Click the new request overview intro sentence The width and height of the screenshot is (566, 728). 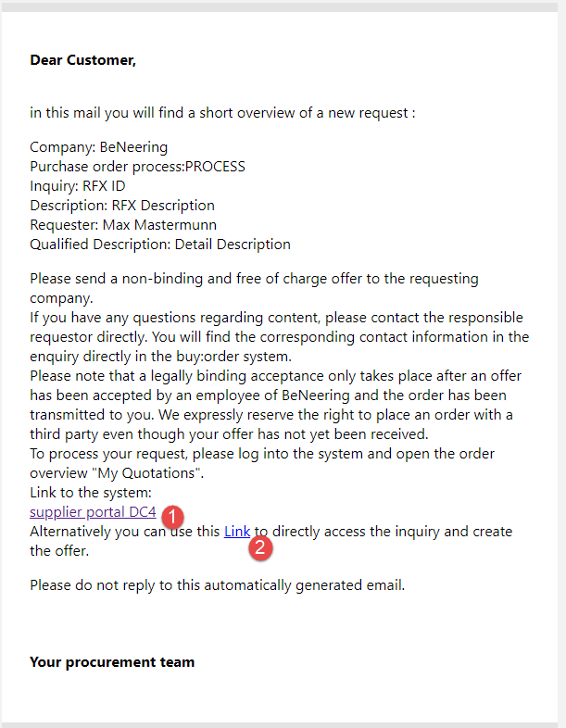tap(222, 113)
